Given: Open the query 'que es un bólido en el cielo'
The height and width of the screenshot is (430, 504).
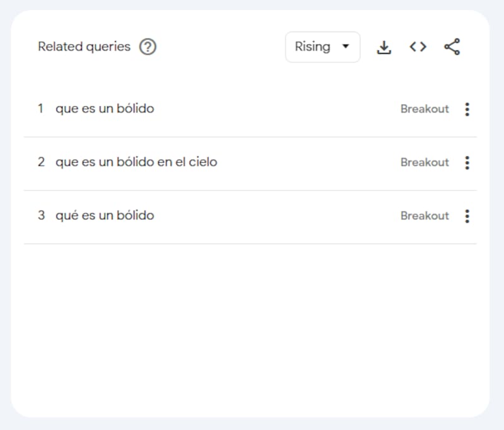Looking at the screenshot, I should click(x=136, y=162).
